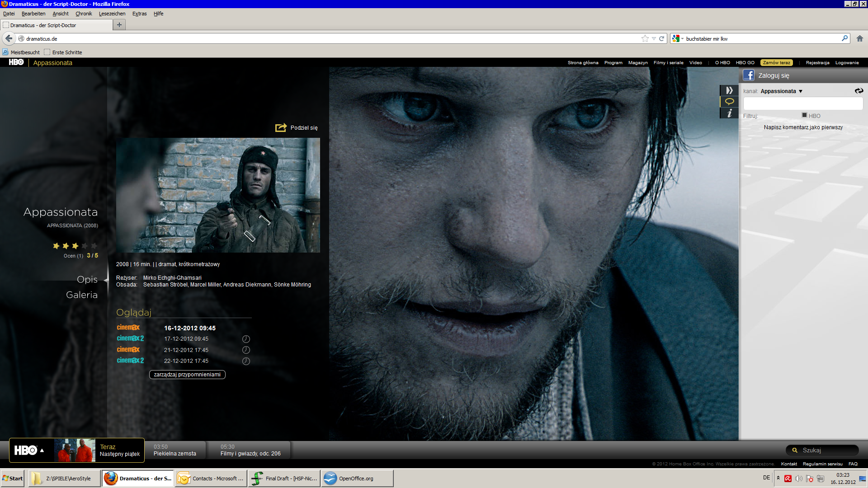Toggle reminder clock for 21-12-2012 airing

pyautogui.click(x=246, y=350)
